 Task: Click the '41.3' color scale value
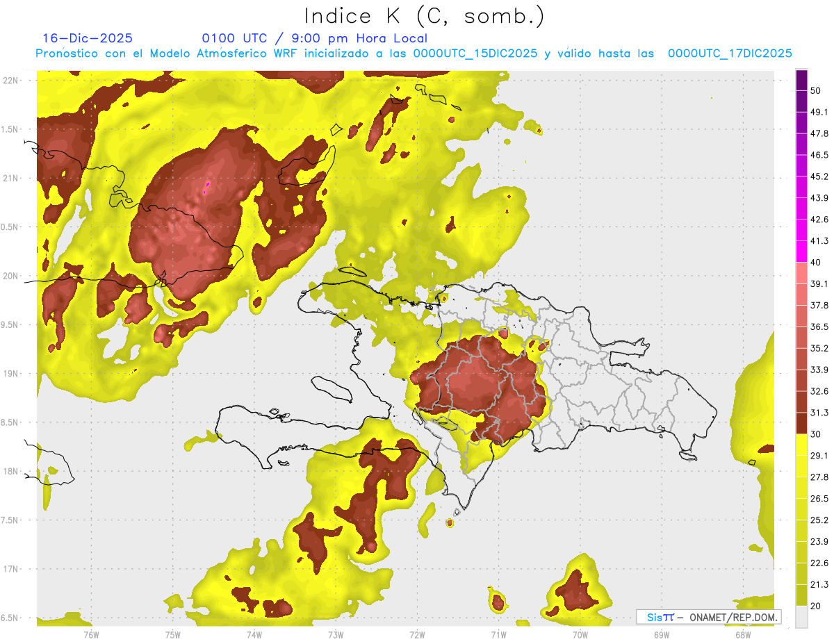[x=819, y=241]
